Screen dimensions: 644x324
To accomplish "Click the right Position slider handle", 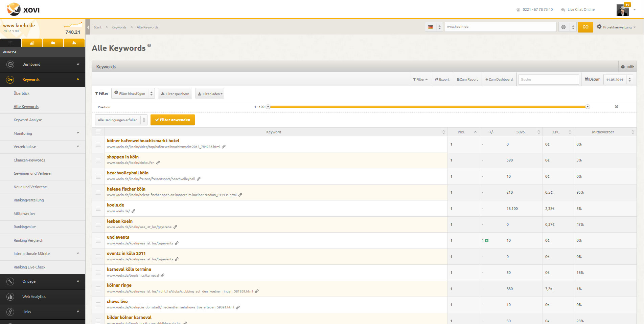I will pyautogui.click(x=588, y=107).
